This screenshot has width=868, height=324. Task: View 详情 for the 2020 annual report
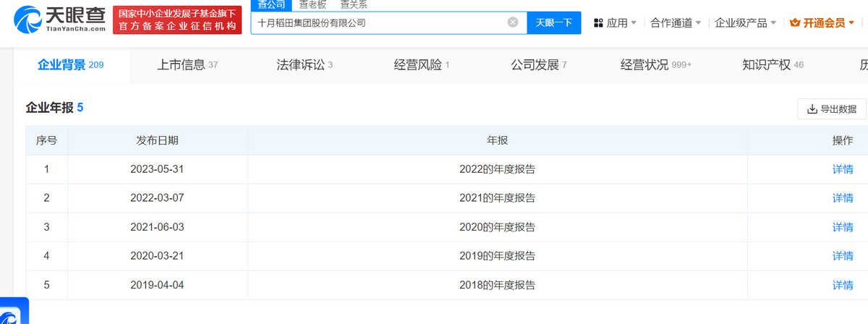tap(843, 227)
